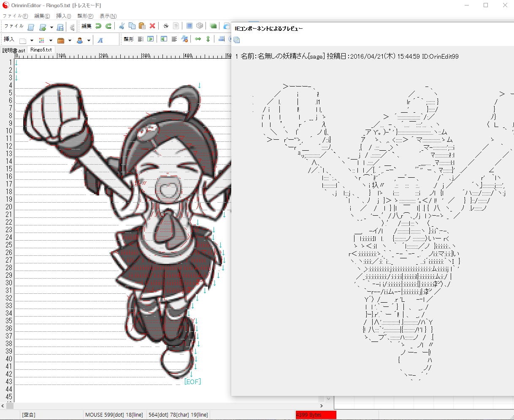Click the copy icon in preview panel

point(237,40)
